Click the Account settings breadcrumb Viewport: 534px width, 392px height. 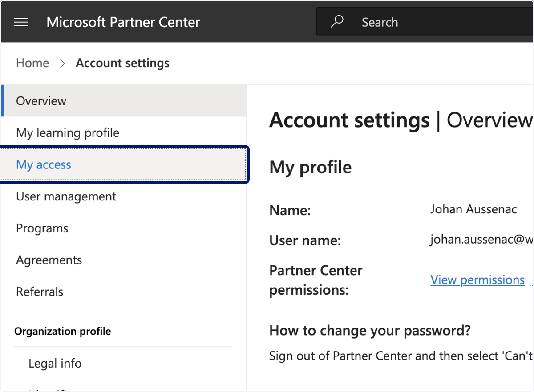click(122, 63)
